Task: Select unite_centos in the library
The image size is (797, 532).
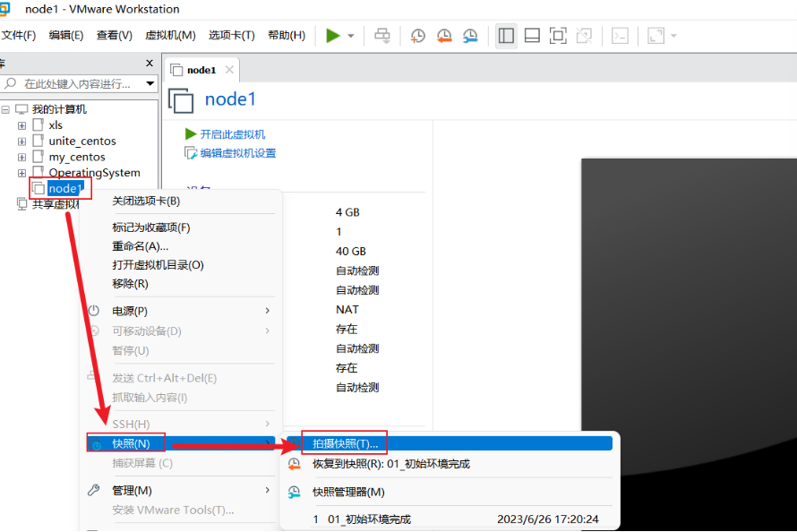Action: coord(82,141)
